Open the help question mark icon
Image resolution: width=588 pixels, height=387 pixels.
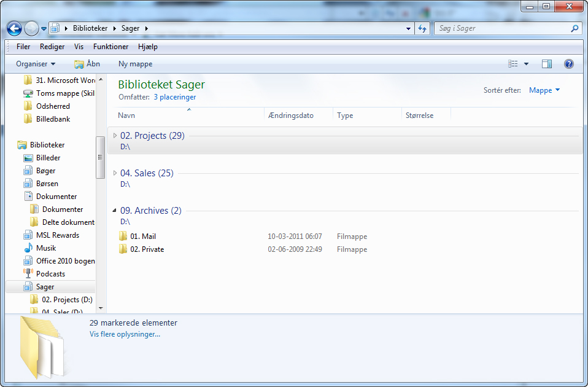tap(568, 64)
